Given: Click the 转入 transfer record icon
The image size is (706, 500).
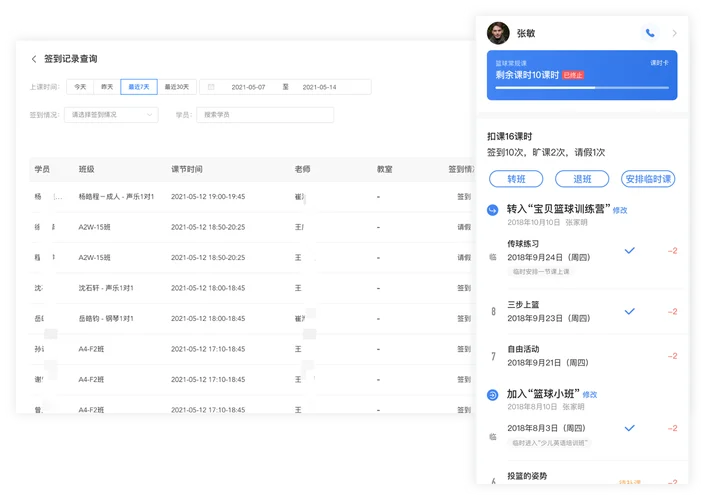Looking at the screenshot, I should pyautogui.click(x=493, y=210).
